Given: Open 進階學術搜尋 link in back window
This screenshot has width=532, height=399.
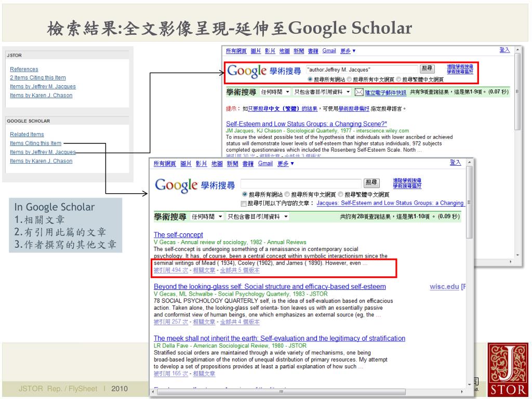Looking at the screenshot, I should click(x=460, y=66).
